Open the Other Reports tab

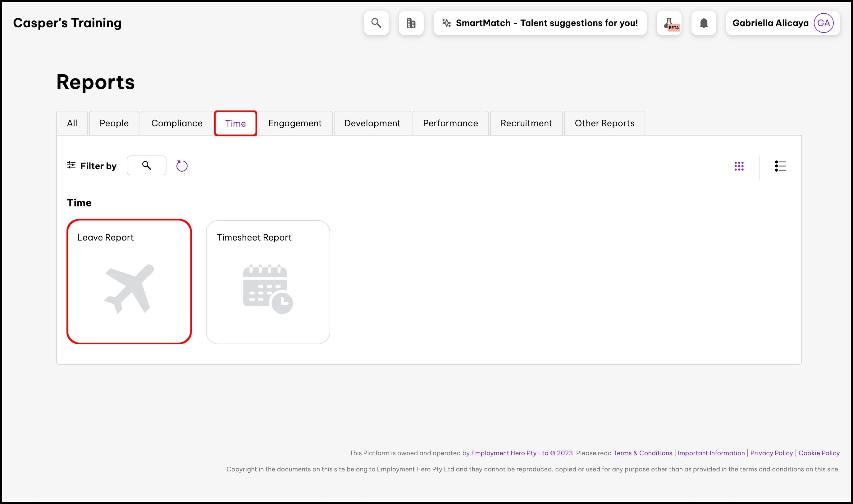(x=604, y=123)
